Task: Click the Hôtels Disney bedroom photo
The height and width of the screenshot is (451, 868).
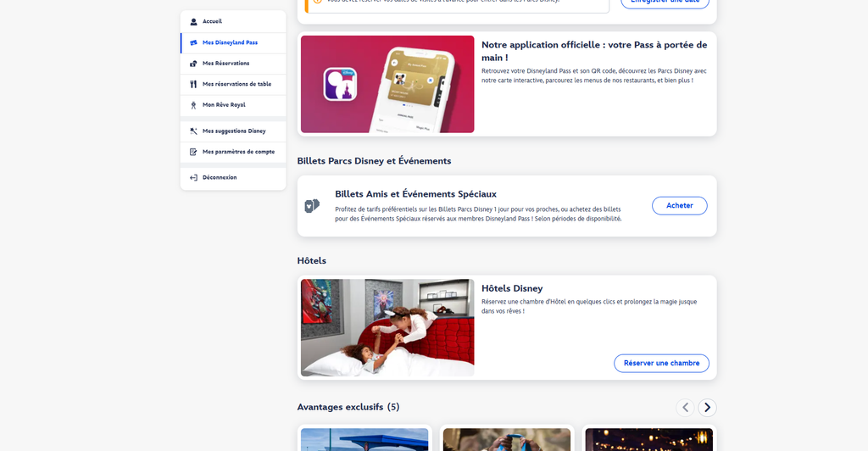Action: point(387,327)
